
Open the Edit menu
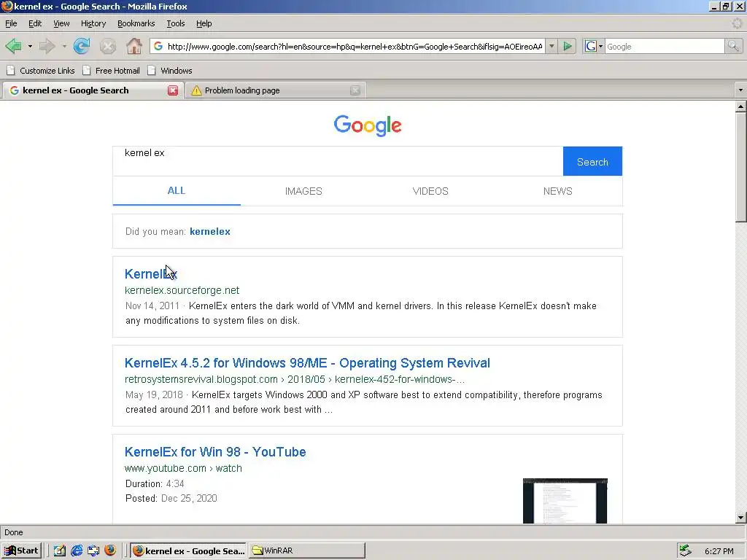pyautogui.click(x=35, y=23)
